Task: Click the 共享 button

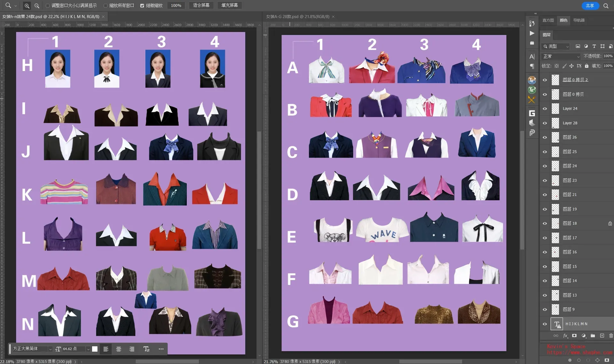Action: click(590, 5)
